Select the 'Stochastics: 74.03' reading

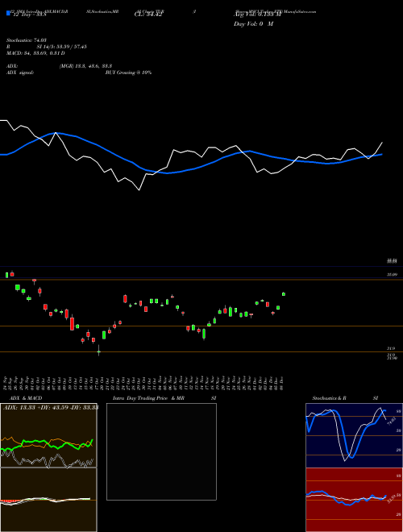point(26,40)
